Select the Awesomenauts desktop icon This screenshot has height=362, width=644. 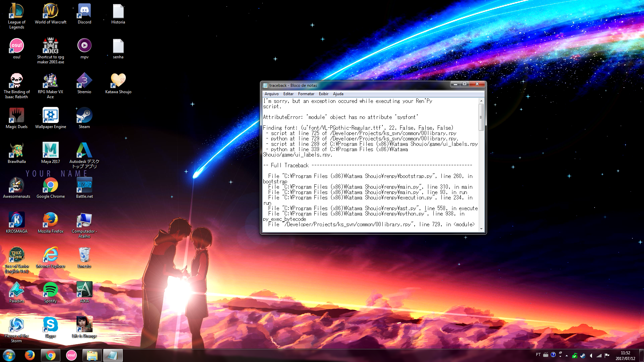[x=16, y=188]
